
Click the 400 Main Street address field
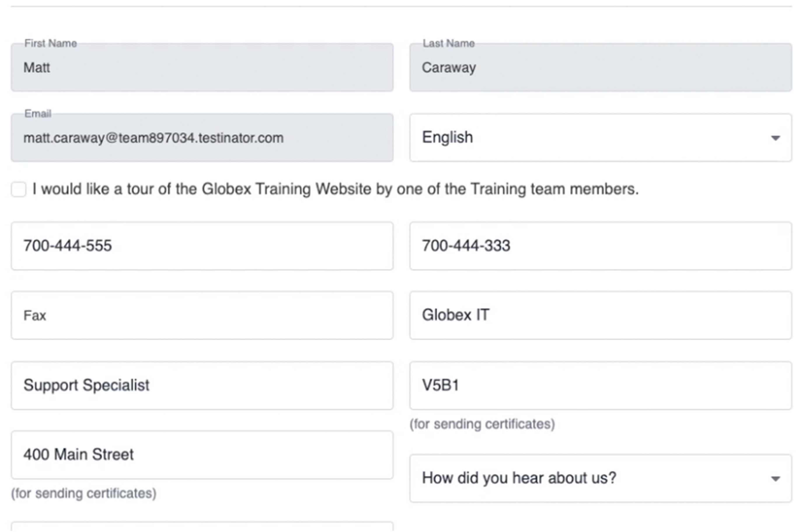point(202,455)
